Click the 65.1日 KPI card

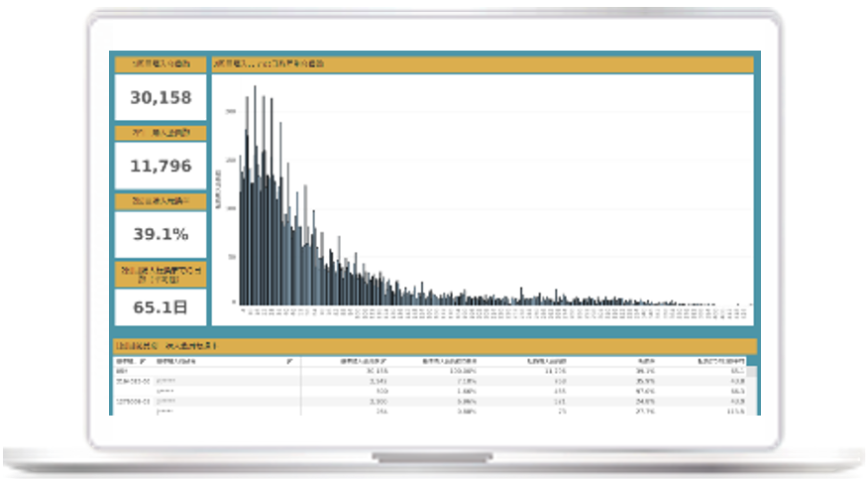click(160, 305)
